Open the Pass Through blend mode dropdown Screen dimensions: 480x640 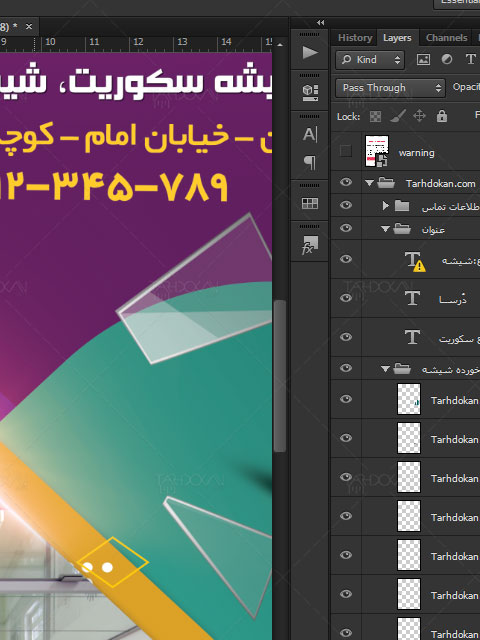click(390, 88)
